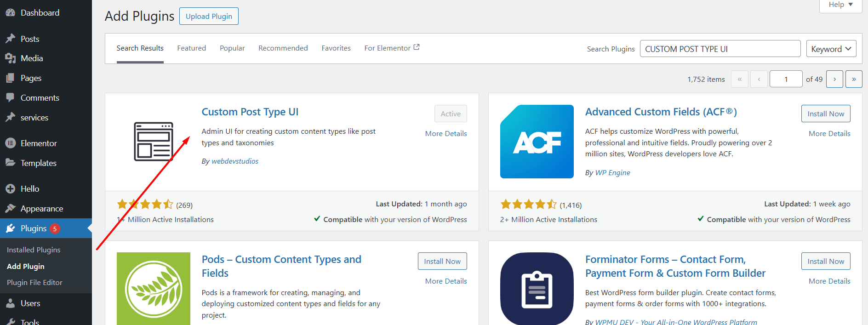Open the Advanced Custom Fields title link
The width and height of the screenshot is (868, 325).
coord(661,112)
